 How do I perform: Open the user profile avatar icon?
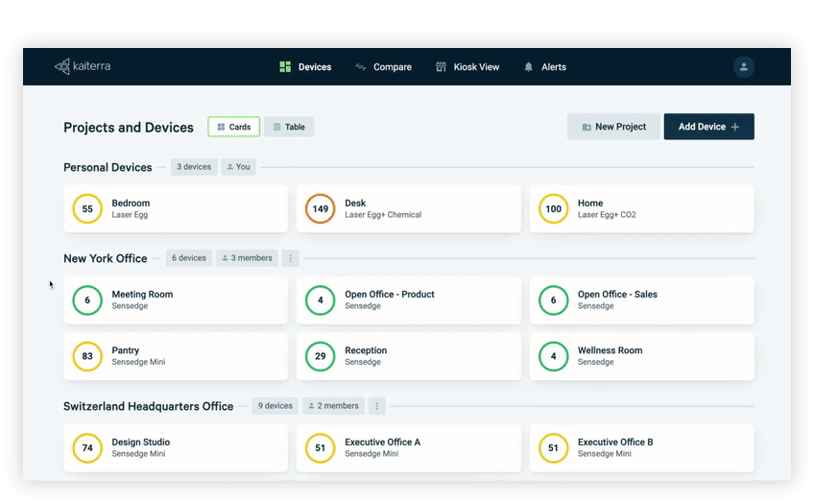pyautogui.click(x=743, y=67)
